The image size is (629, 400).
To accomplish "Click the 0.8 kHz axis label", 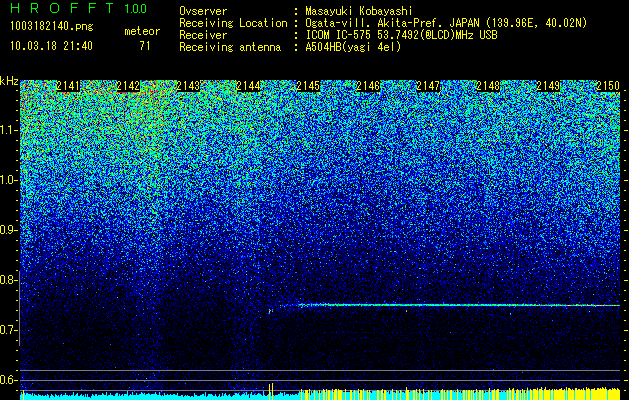I will [x=8, y=280].
